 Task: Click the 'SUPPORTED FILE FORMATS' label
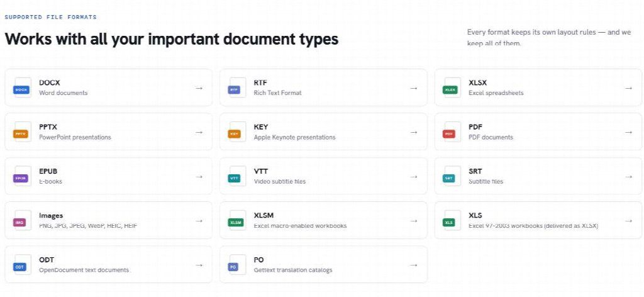point(50,17)
